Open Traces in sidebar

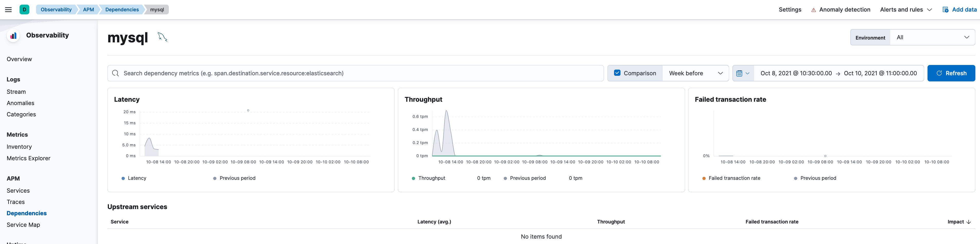[16, 202]
